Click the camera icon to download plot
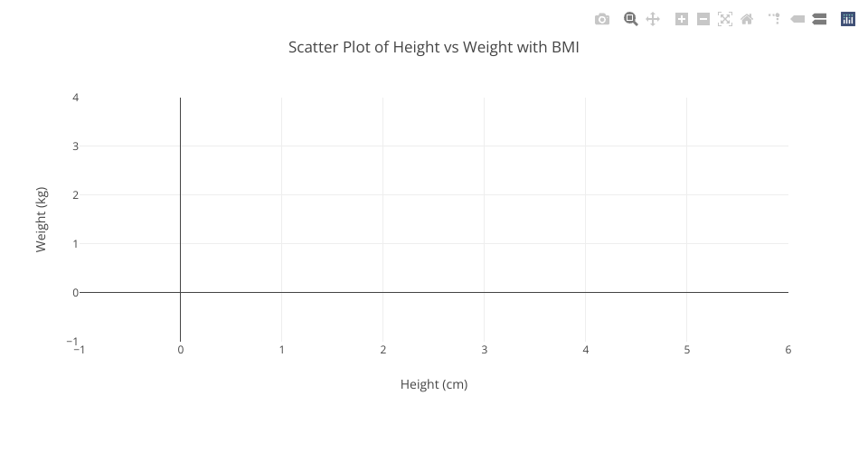The image size is (868, 452). [x=602, y=19]
